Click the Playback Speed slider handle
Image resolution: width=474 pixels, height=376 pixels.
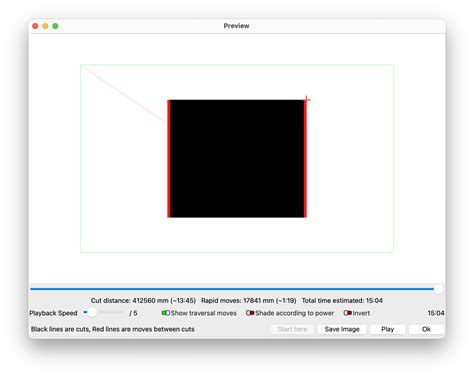tap(92, 312)
